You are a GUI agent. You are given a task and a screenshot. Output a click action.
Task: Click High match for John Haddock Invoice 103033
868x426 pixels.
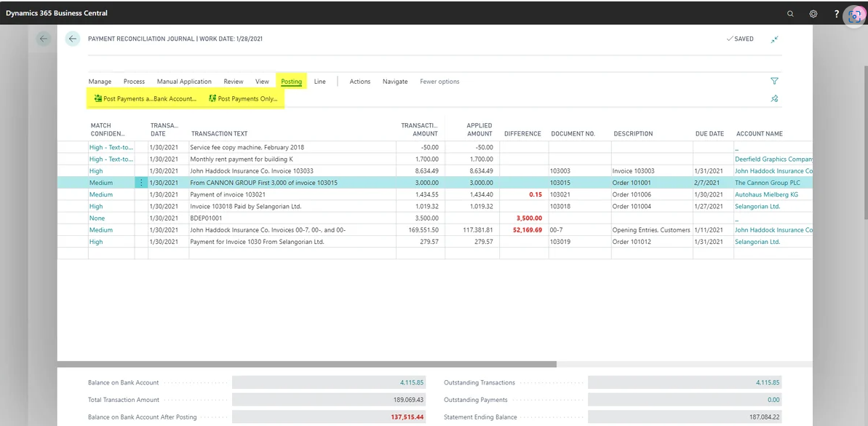pos(96,171)
